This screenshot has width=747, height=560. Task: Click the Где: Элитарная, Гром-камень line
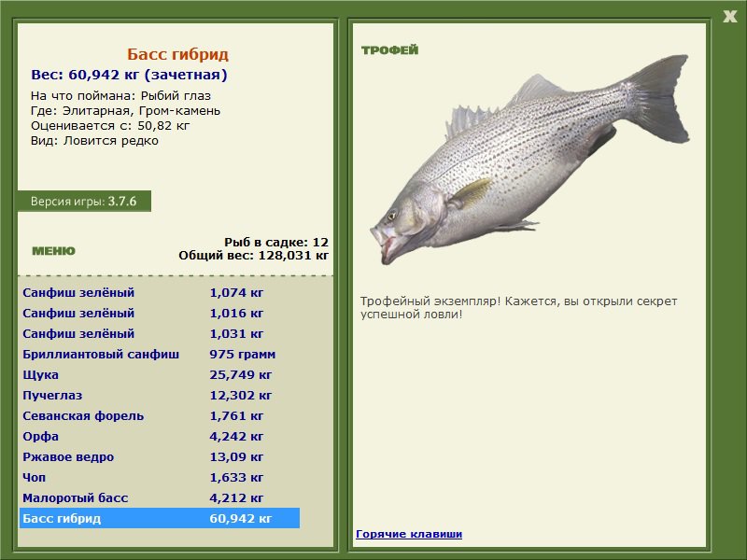pos(125,111)
